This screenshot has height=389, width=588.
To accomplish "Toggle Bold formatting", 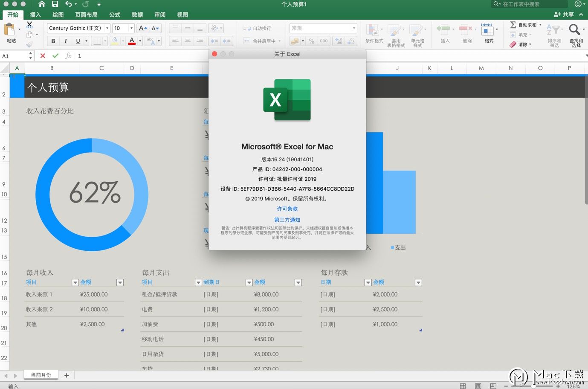I will 53,41.
